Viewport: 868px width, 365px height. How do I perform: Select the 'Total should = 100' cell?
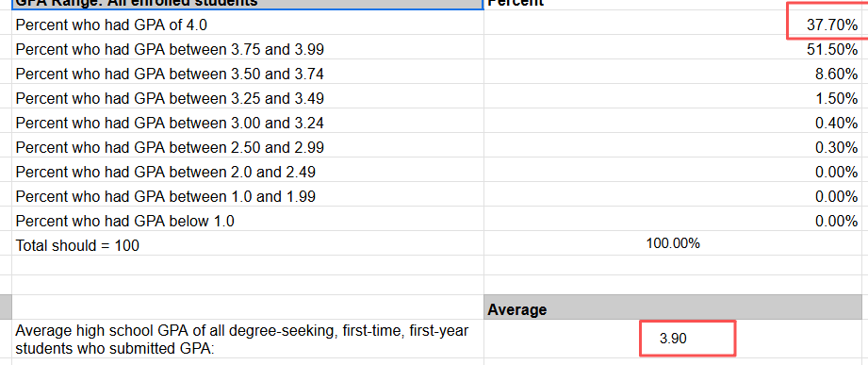pos(248,243)
